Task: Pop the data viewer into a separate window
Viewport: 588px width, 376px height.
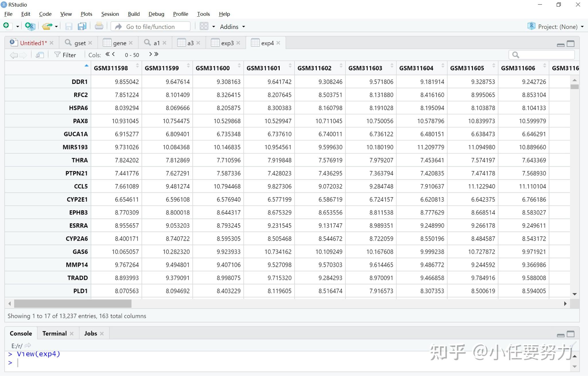Action: pos(40,55)
